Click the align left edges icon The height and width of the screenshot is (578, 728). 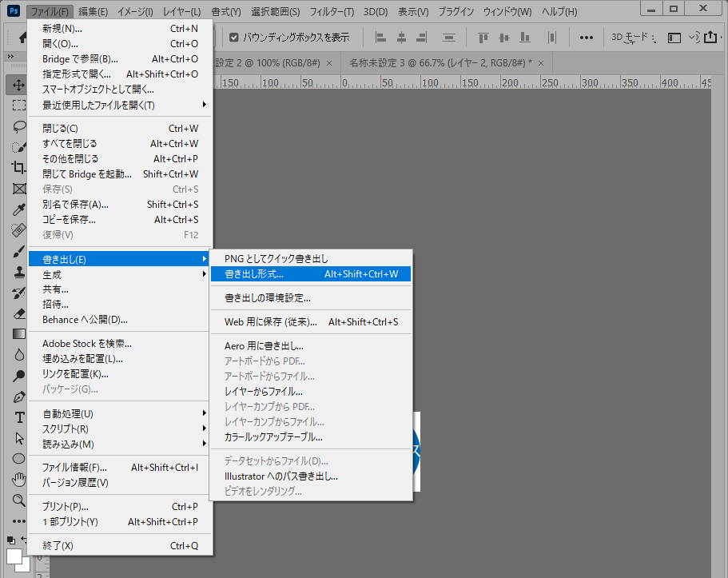(380, 37)
